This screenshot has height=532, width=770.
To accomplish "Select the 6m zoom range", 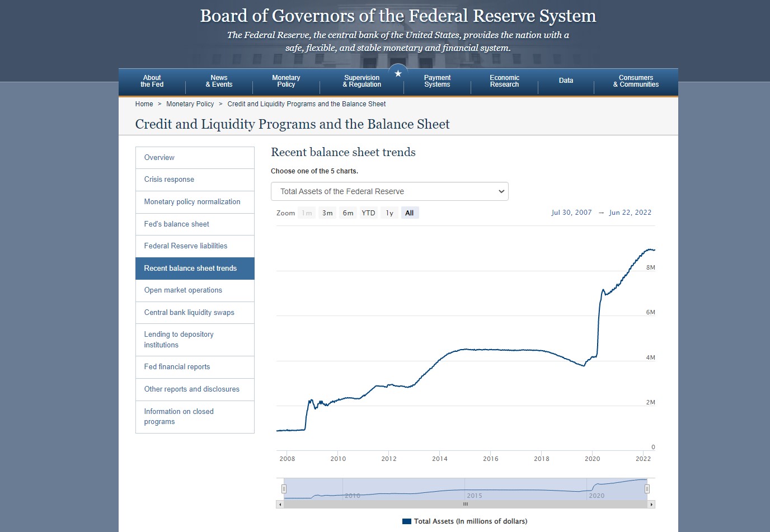I will point(348,213).
